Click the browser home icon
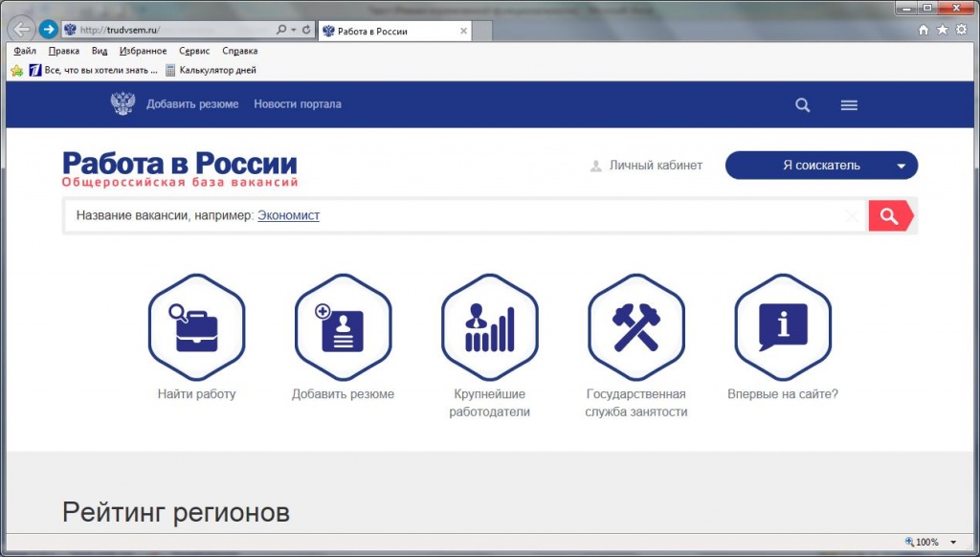 924,30
